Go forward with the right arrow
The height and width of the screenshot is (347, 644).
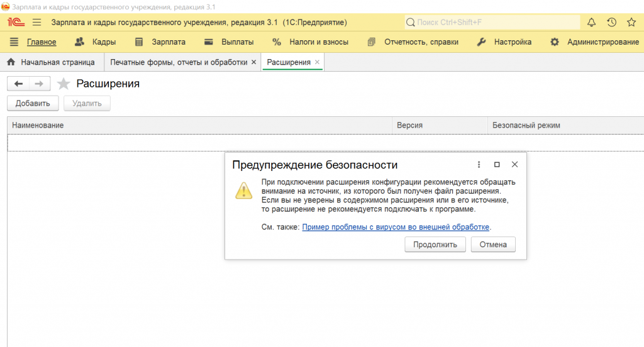(38, 84)
